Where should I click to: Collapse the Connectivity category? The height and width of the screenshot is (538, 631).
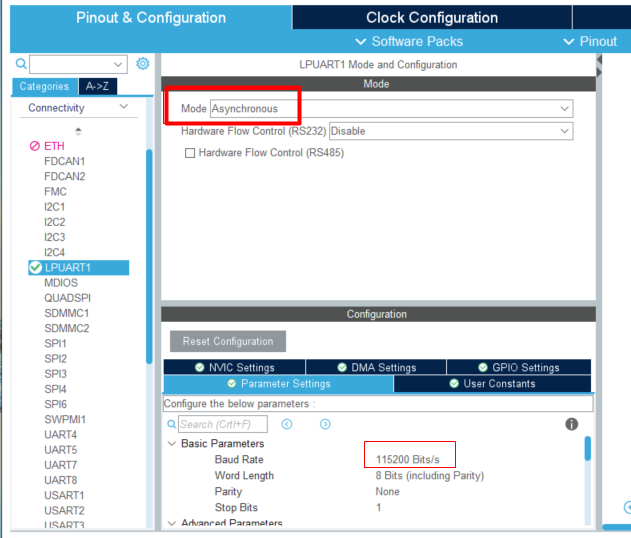coord(124,107)
